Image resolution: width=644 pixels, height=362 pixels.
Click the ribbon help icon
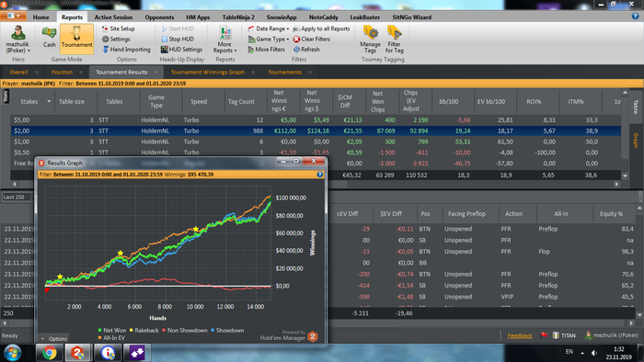pos(636,17)
